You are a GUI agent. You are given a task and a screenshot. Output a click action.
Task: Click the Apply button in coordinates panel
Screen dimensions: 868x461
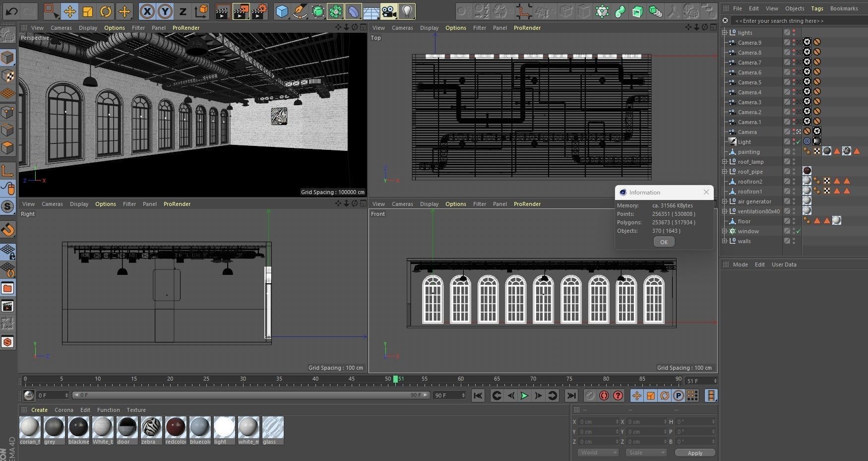coord(695,453)
